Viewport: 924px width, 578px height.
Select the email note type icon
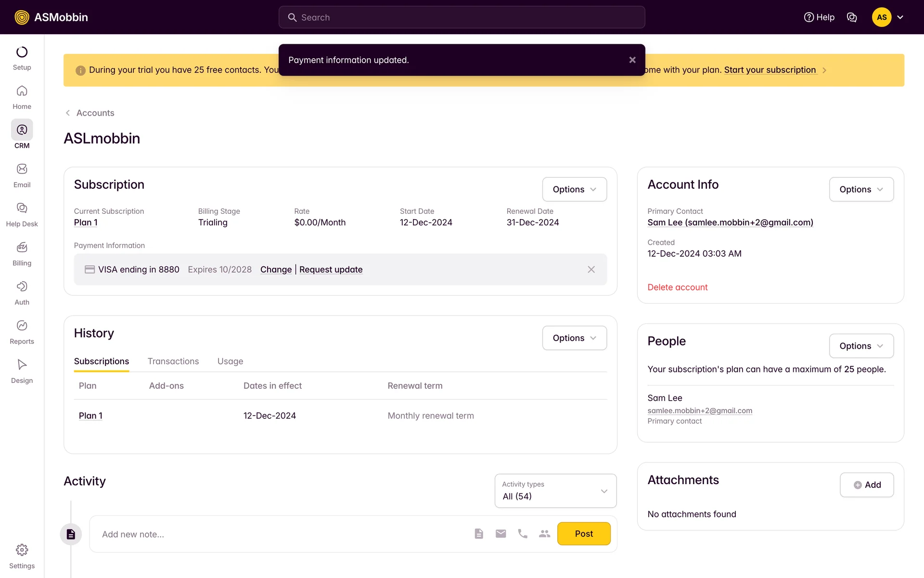tap(500, 534)
